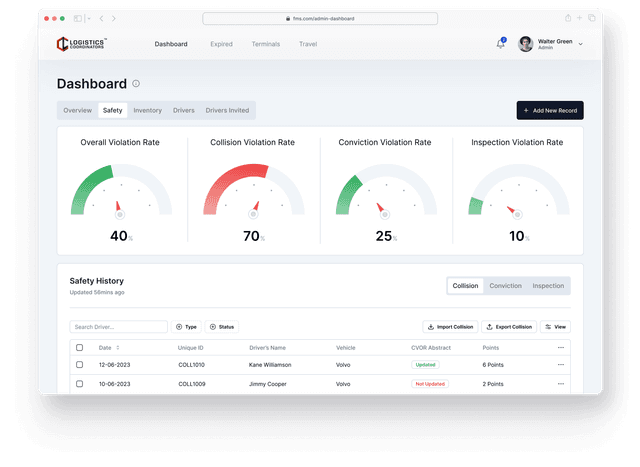Click the browser back arrow
640x467 pixels.
pos(102,18)
